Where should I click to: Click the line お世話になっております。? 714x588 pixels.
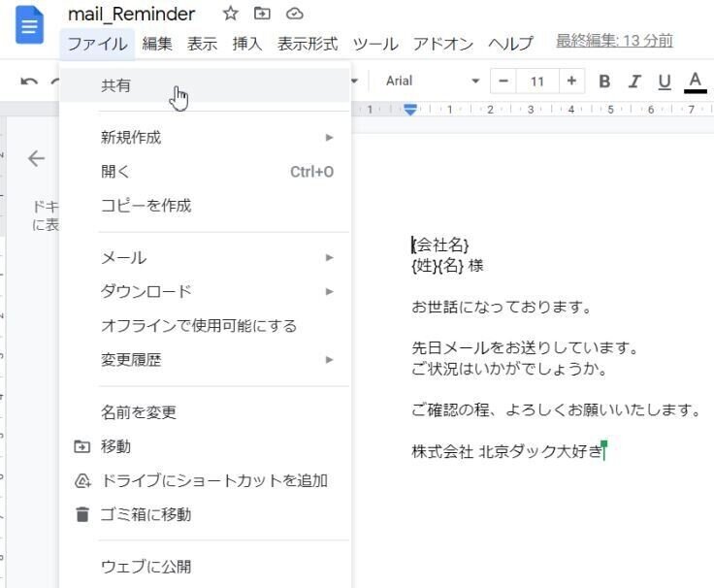(502, 307)
